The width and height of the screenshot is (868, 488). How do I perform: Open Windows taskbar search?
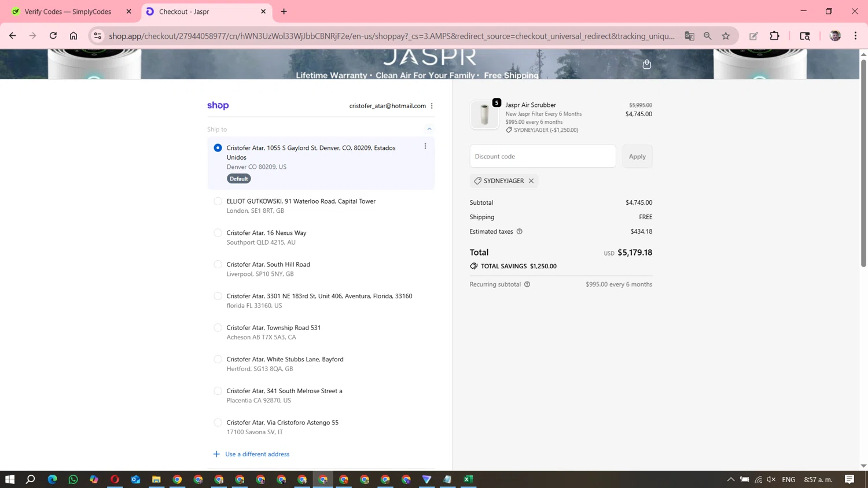click(31, 479)
